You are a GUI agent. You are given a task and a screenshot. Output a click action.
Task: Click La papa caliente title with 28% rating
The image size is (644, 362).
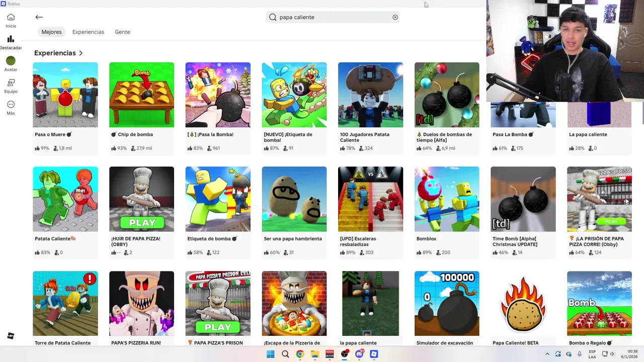pos(588,134)
